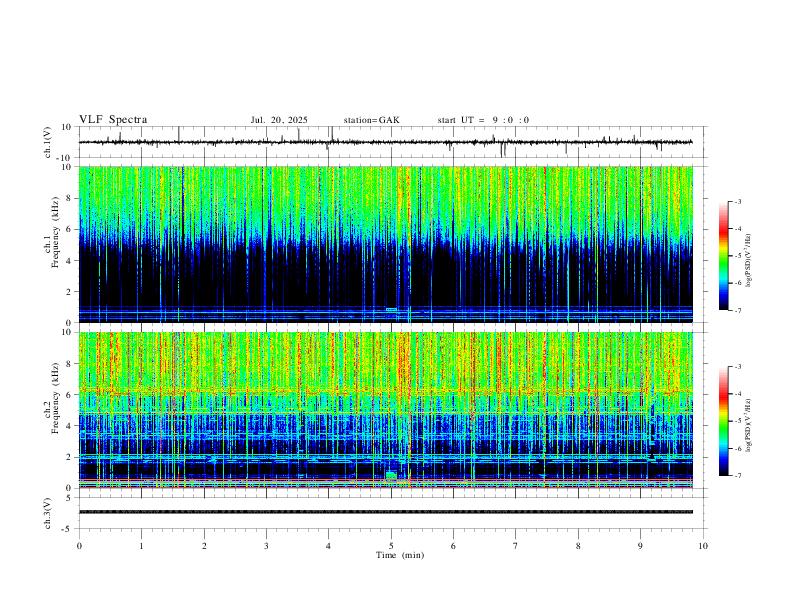Click the ch.1 voltage waveform trace
Screen dimensions: 792x612
coord(386,142)
